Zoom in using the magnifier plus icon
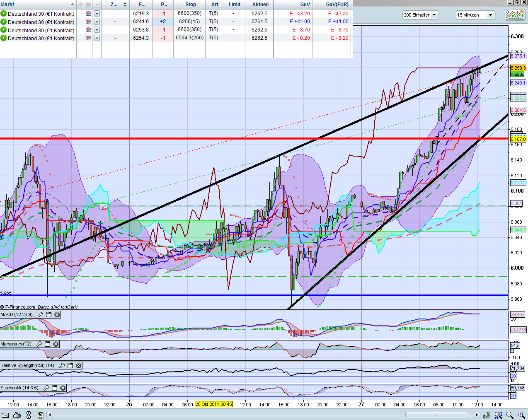528x420 pixels. click(521, 415)
